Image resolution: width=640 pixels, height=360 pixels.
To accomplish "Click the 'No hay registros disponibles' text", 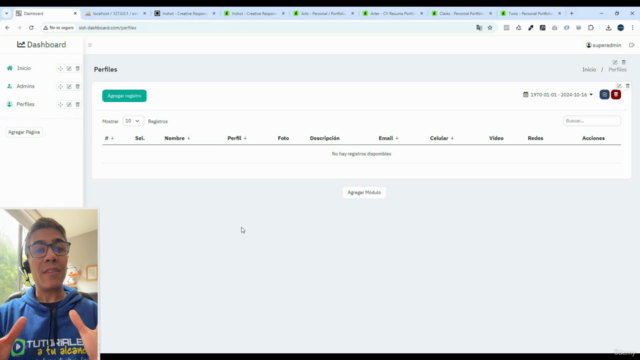I will tap(361, 154).
